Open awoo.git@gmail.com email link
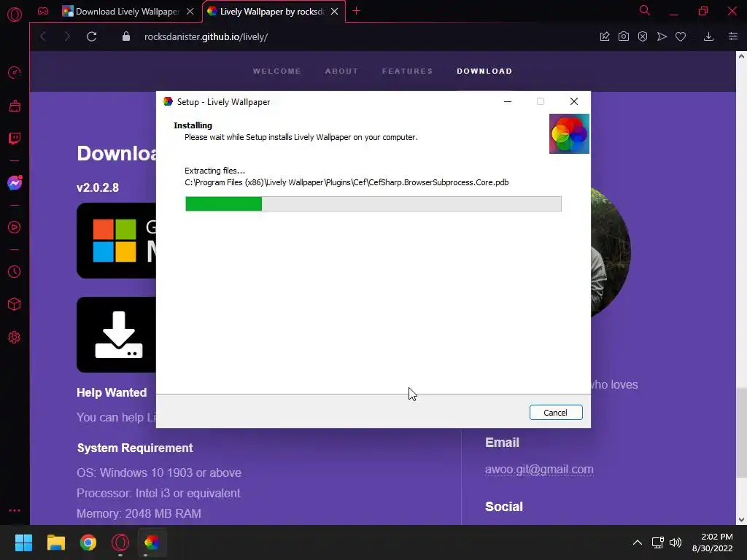The width and height of the screenshot is (747, 560). point(539,469)
